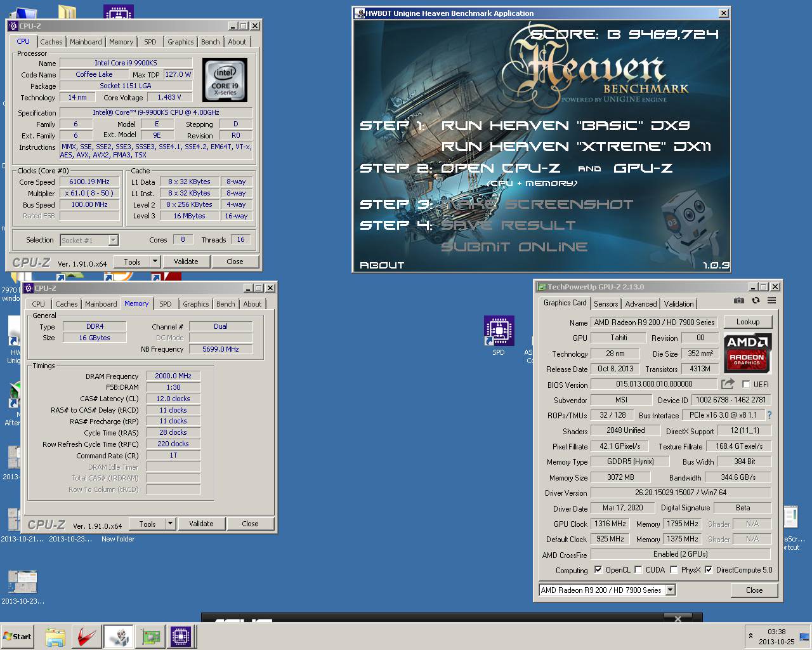This screenshot has width=812, height=650.
Task: Toggle the UEFI checkbox
Action: [746, 385]
